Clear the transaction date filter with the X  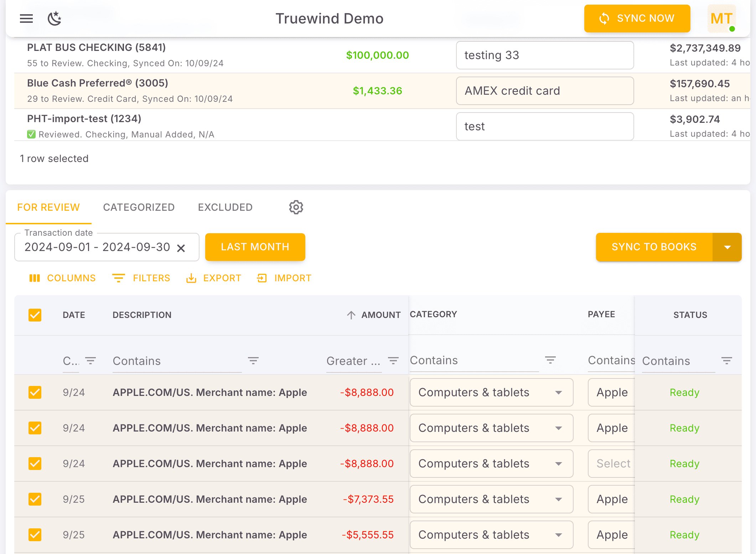[181, 247]
